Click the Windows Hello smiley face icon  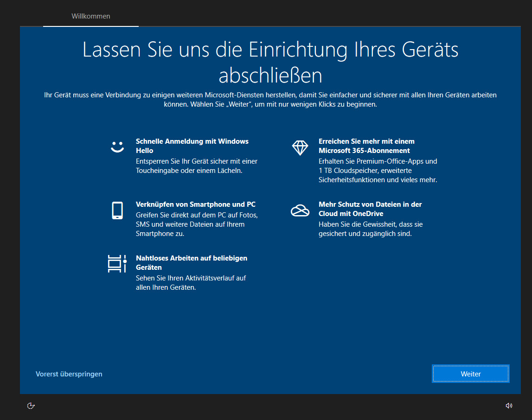[x=117, y=147]
